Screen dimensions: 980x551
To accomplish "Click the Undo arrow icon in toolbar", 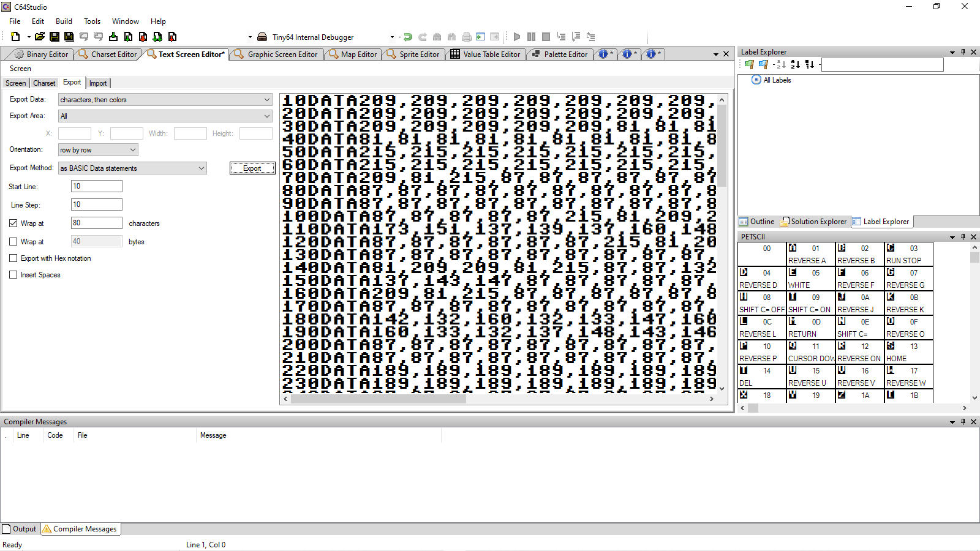I will (x=84, y=37).
